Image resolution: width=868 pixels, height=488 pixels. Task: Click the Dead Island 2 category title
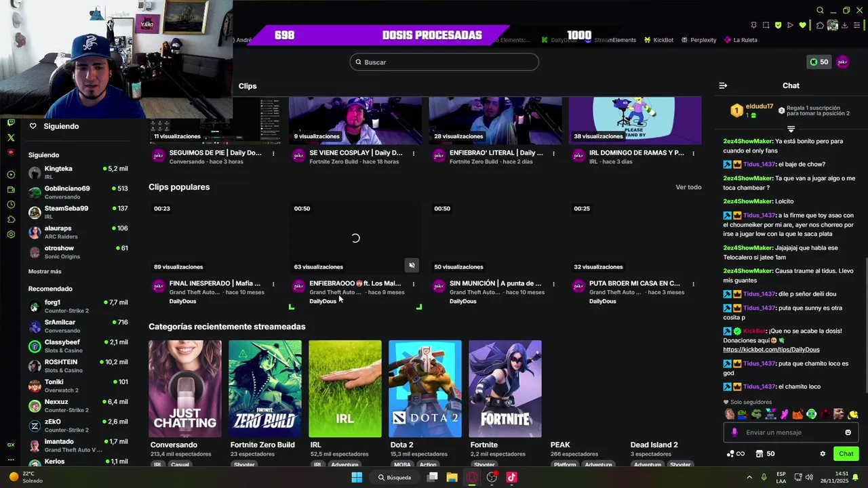pos(654,445)
